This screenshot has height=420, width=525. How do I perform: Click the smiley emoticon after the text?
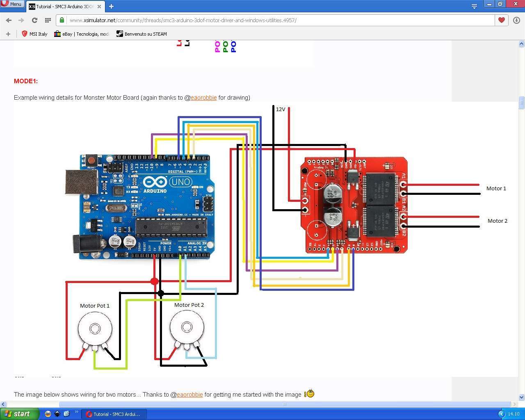tap(309, 394)
